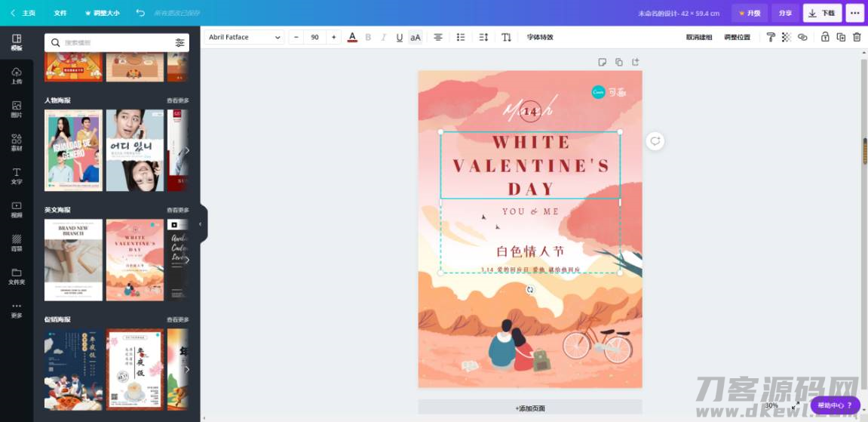868x422 pixels.
Task: Open the three-dot more options menu
Action: [854, 13]
